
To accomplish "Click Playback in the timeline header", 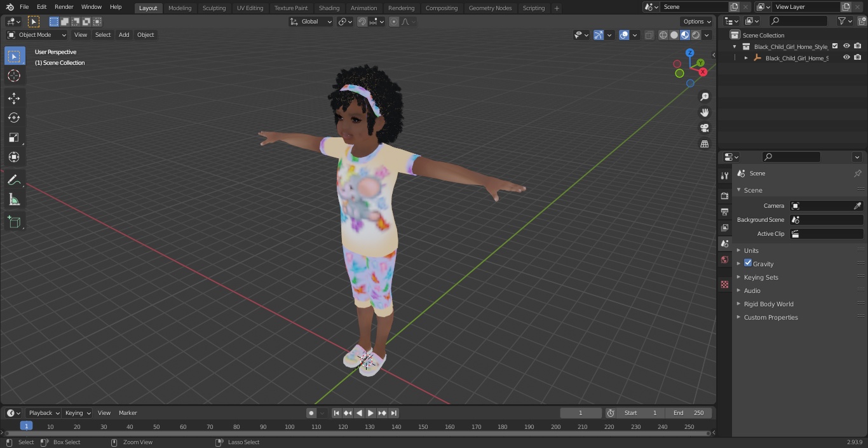I will pyautogui.click(x=43, y=413).
